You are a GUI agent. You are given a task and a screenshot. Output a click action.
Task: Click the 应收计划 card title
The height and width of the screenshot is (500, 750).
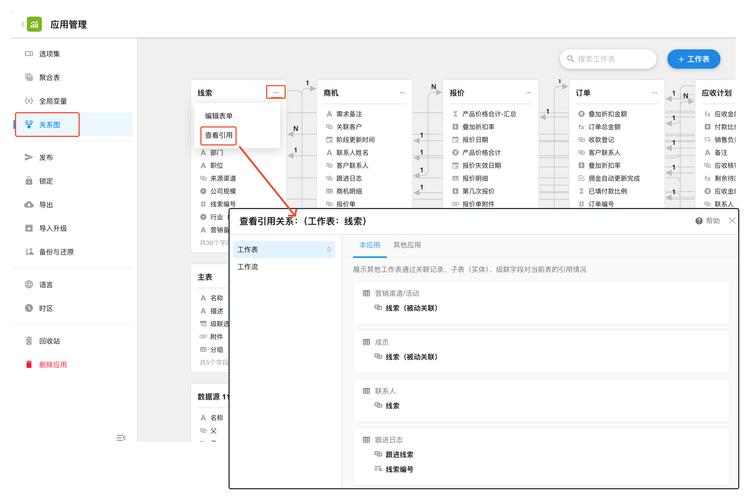tap(717, 92)
